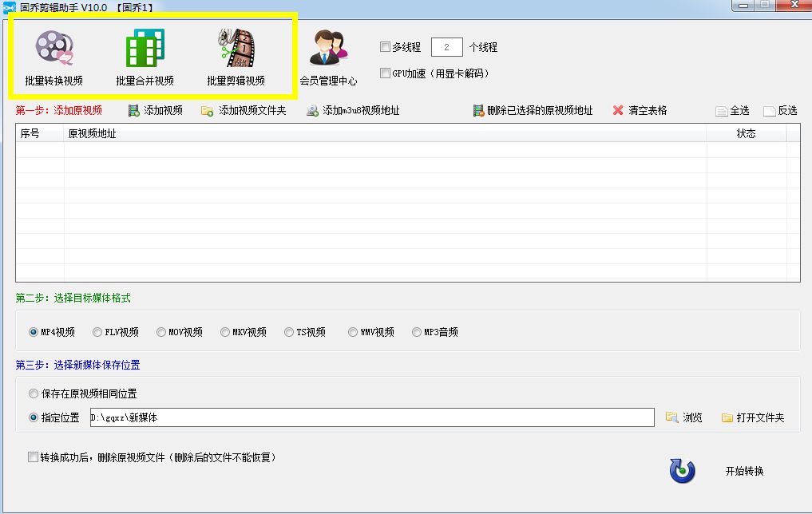
Task: Click the 浏览 browse folder icon
Action: pyautogui.click(x=671, y=417)
